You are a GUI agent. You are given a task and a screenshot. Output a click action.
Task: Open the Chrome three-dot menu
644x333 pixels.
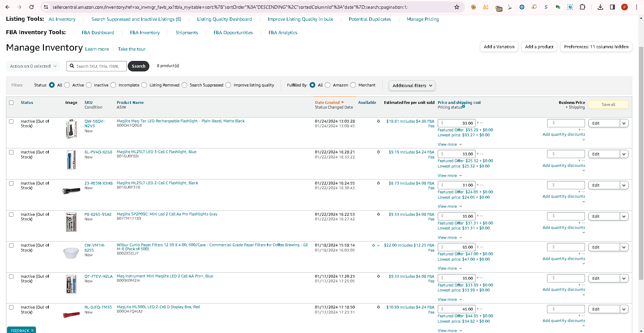pyautogui.click(x=637, y=7)
